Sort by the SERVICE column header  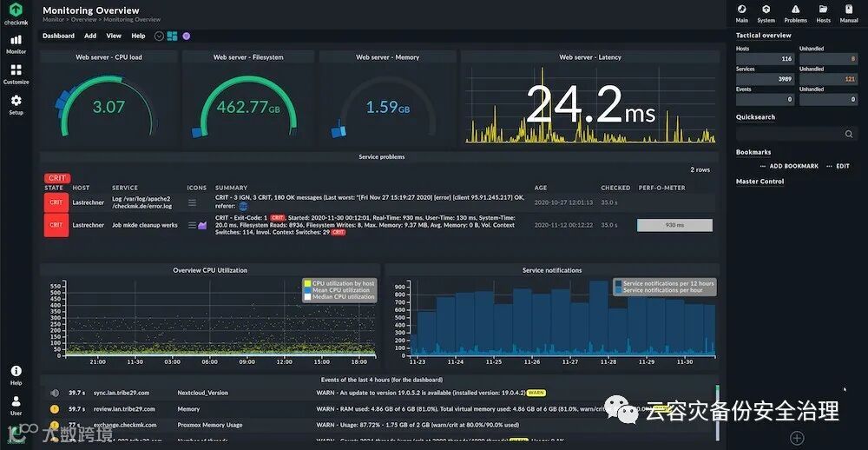[x=124, y=188]
